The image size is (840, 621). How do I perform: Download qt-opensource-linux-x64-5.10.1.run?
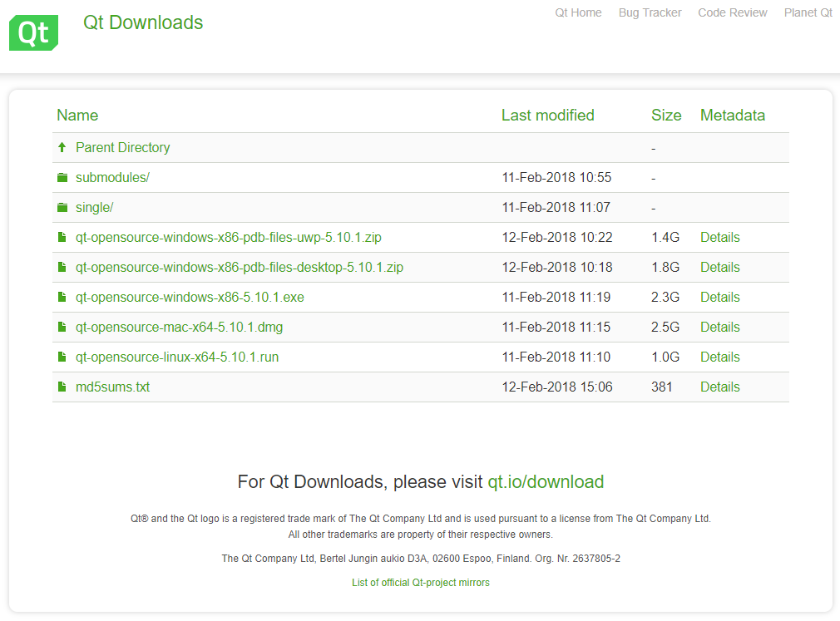[177, 357]
